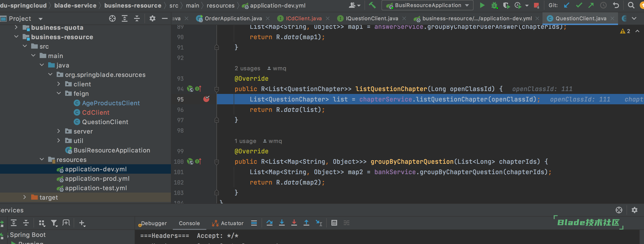Click Expand All icon in Project panel header
This screenshot has height=244, width=644.
click(124, 18)
